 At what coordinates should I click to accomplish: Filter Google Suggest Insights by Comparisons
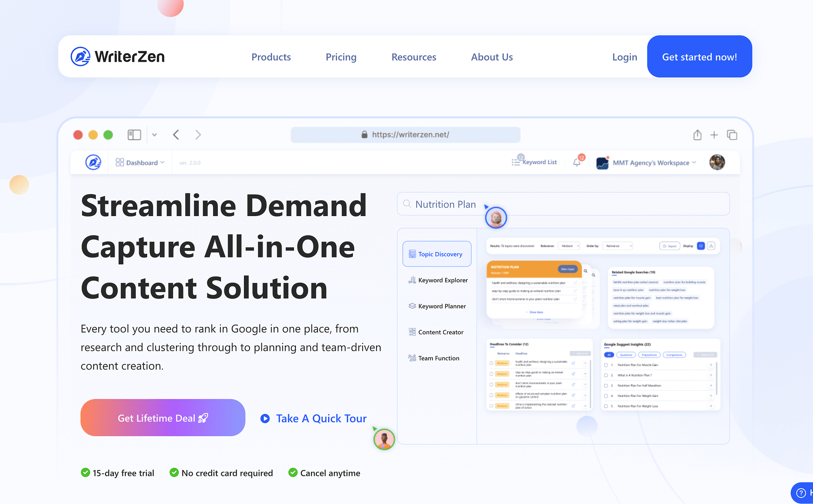click(x=674, y=355)
